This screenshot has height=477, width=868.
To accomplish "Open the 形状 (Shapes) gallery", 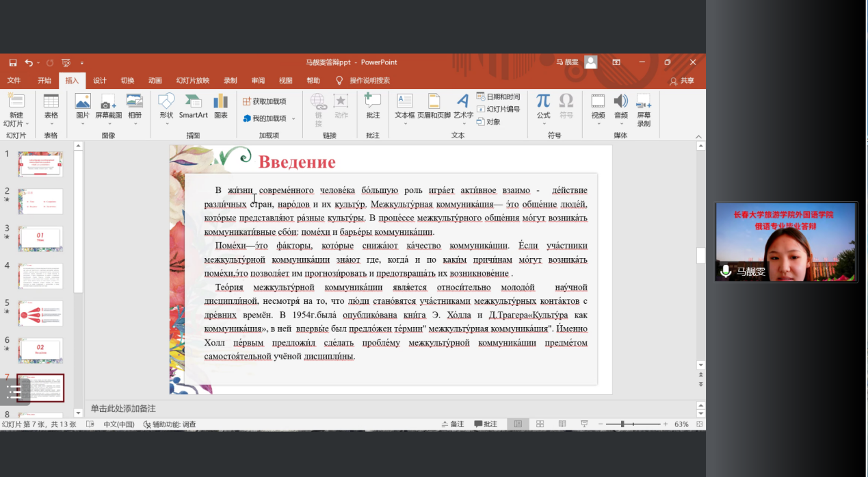I will click(x=166, y=101).
